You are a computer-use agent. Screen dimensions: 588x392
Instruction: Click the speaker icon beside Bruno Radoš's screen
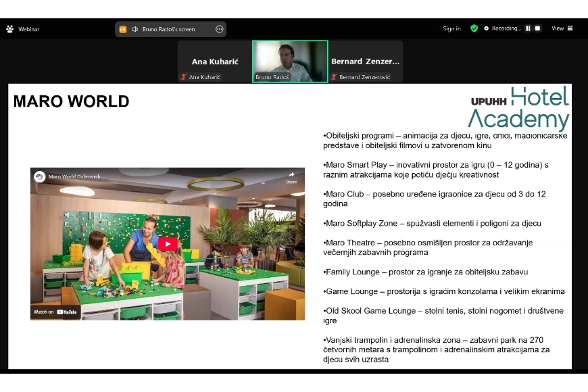[x=134, y=29]
